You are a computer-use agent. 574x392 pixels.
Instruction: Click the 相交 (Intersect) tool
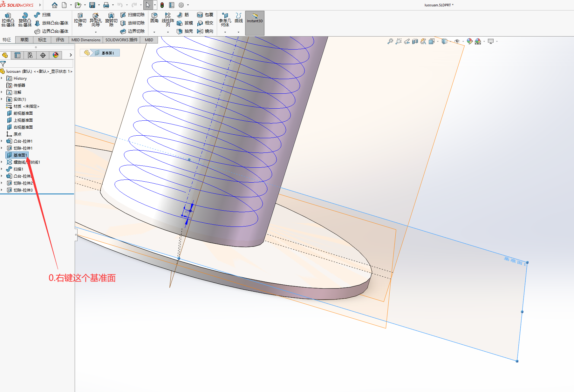coord(205,23)
